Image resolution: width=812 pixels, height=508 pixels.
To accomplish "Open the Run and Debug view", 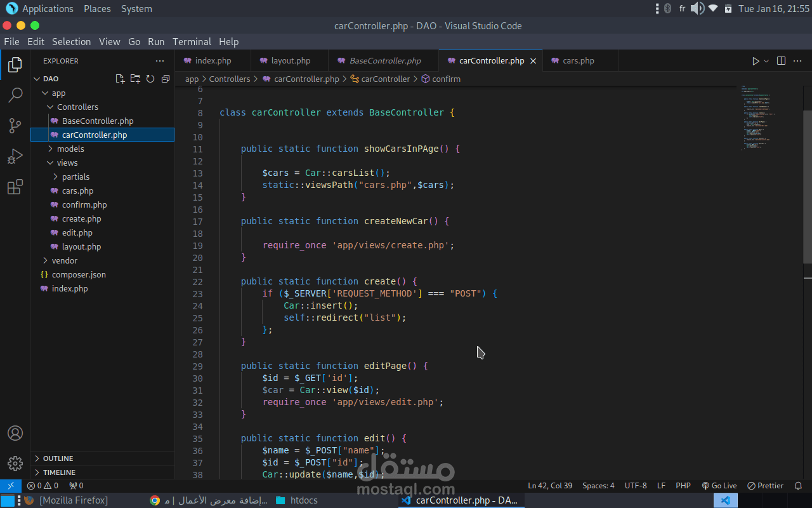I will click(x=15, y=156).
